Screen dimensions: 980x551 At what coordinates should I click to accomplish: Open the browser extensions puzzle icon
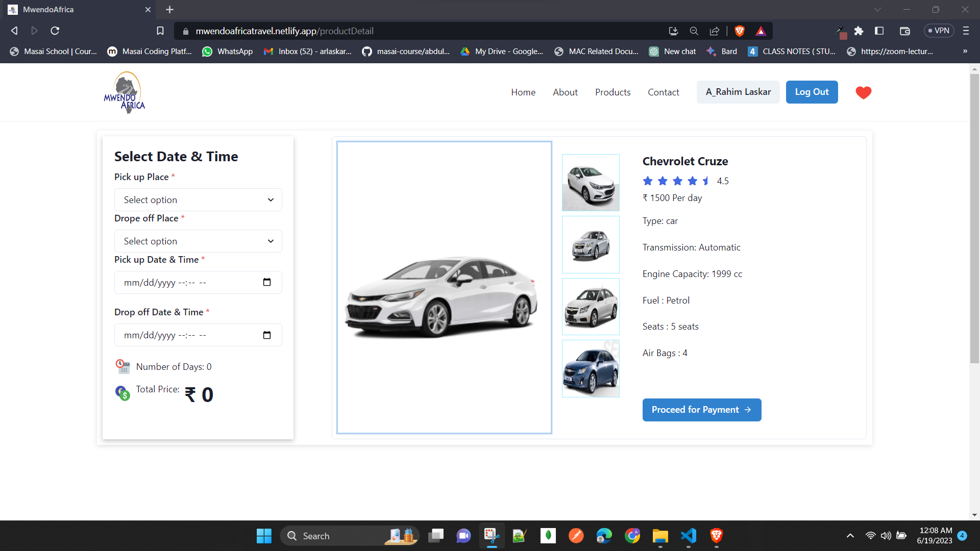[x=859, y=31]
